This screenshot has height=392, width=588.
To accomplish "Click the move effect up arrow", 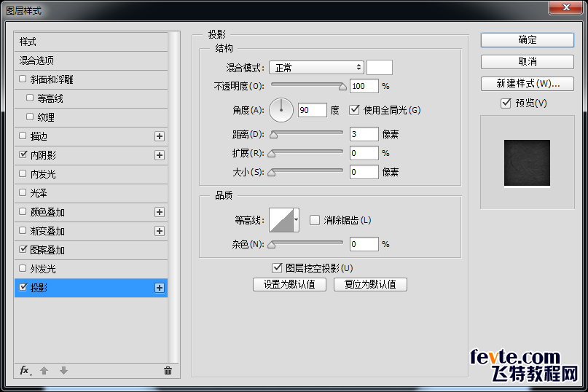I will 44,371.
